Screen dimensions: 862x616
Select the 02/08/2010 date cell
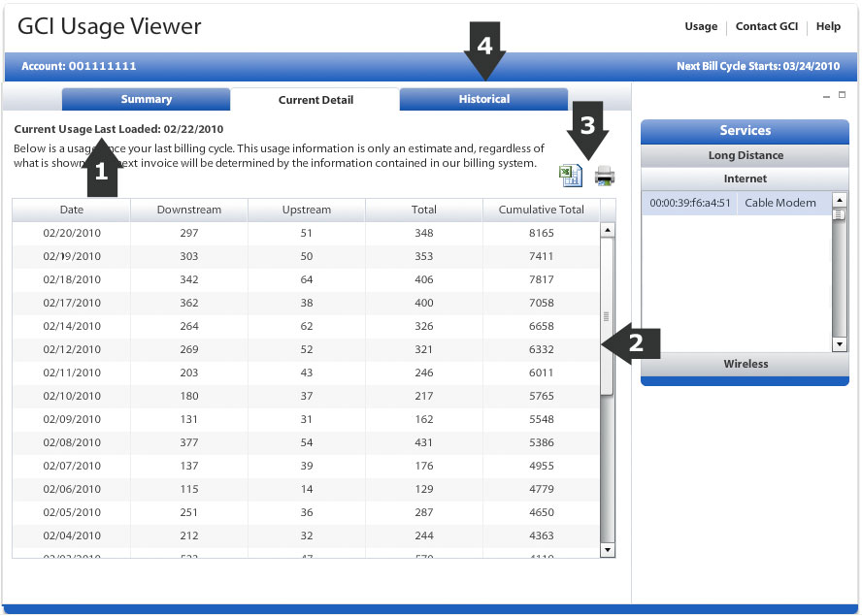click(72, 442)
